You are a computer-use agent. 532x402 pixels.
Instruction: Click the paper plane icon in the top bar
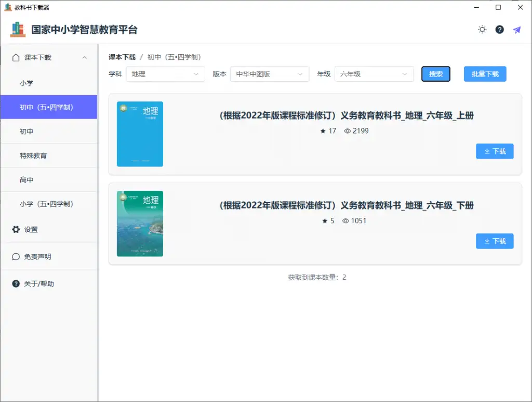pyautogui.click(x=516, y=30)
